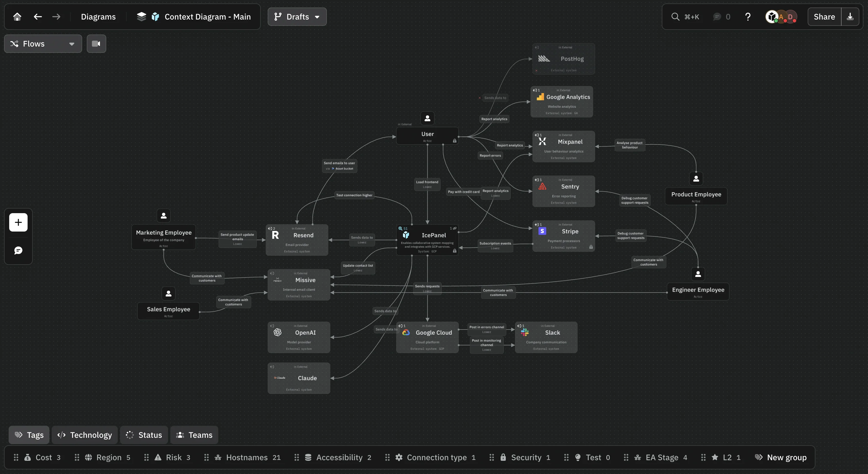The width and height of the screenshot is (868, 474).
Task: Click the video camera presentation button
Action: coord(97,43)
